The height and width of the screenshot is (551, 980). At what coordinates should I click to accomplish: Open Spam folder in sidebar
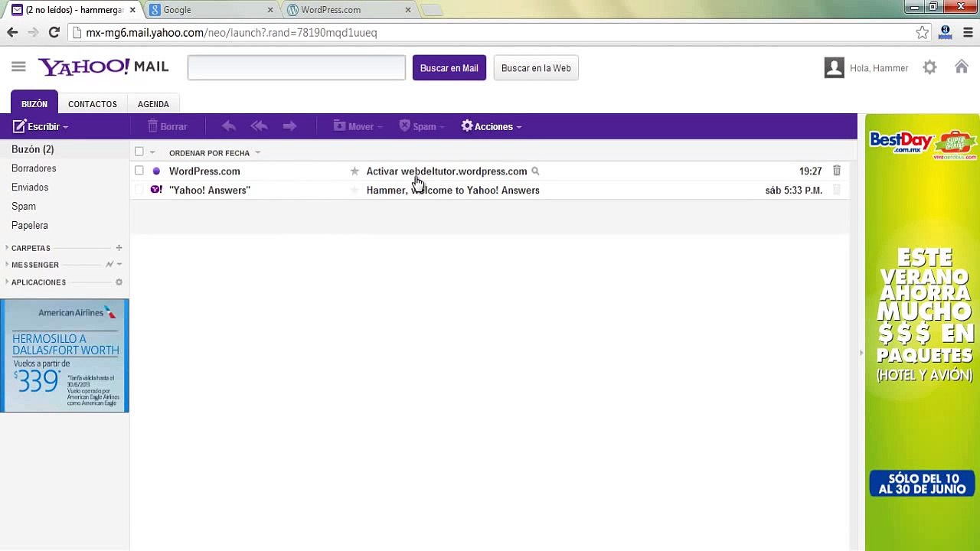(24, 207)
